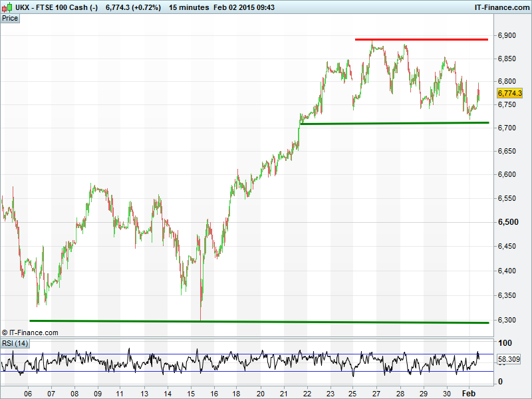Image resolution: width=532 pixels, height=399 pixels.
Task: Click the 23 date label on the time axis
Action: pyautogui.click(x=331, y=393)
